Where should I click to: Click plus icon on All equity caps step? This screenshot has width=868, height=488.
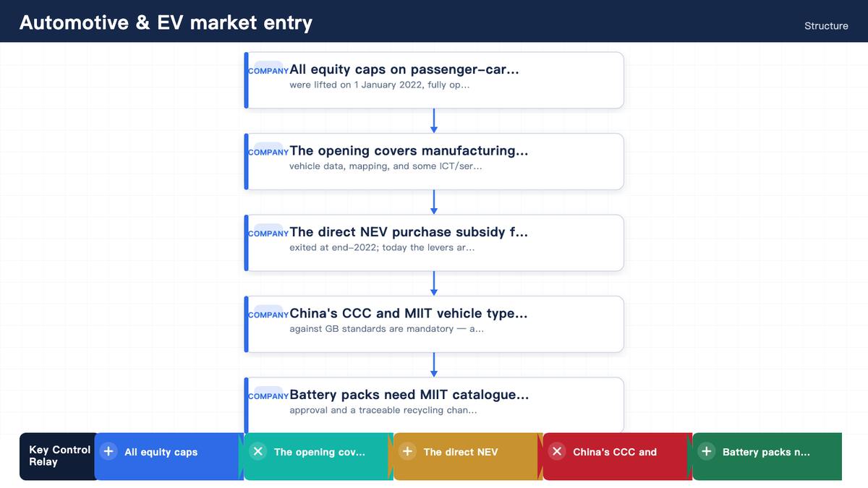coord(109,451)
